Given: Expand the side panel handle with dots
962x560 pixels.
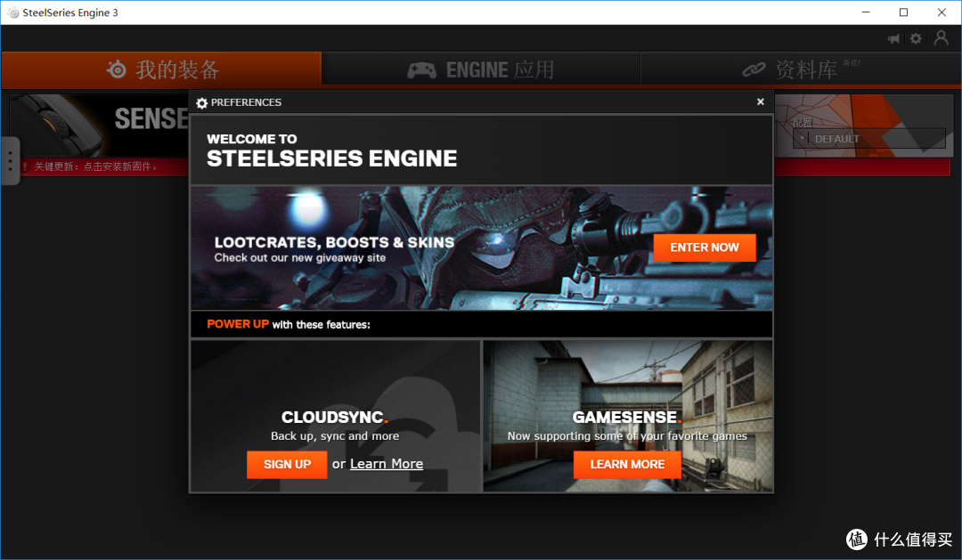Looking at the screenshot, I should coord(10,161).
